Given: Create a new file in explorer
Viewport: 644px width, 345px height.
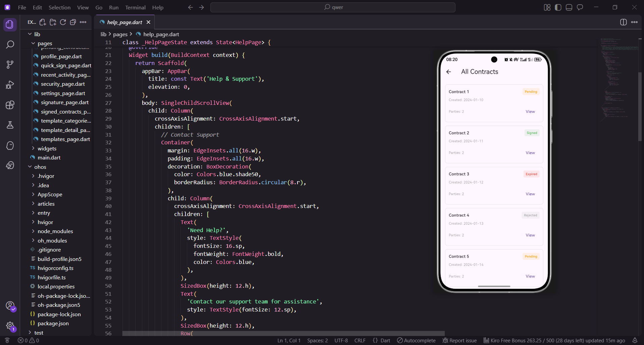Looking at the screenshot, I should click(x=43, y=22).
